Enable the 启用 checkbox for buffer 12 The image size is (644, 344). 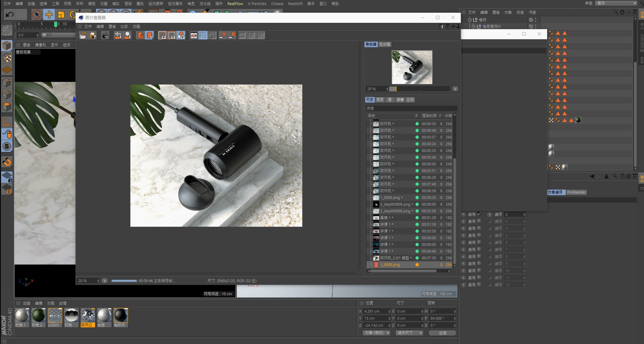479,284
